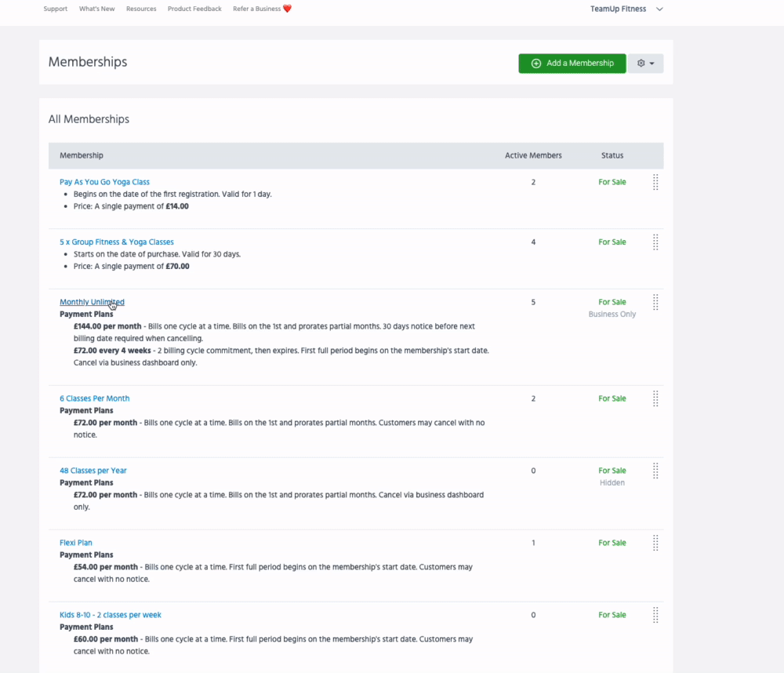Click drag handle for Monthly Unlimited row
The width and height of the screenshot is (784, 673).
pos(655,302)
